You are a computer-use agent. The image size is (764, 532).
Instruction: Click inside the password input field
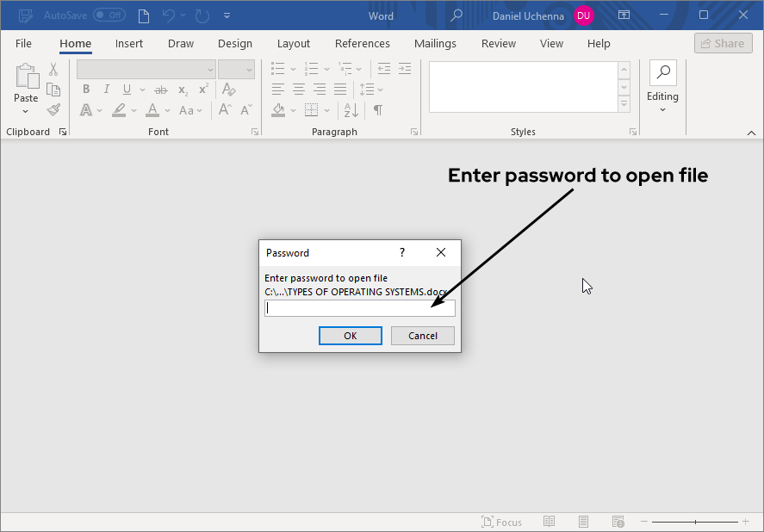coord(359,308)
